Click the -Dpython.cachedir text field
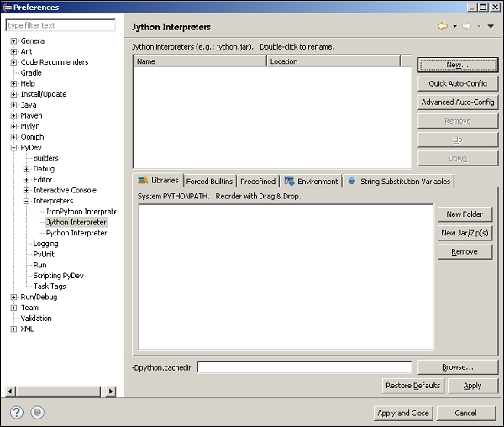Viewport: 504px width, 427px height. 304,367
